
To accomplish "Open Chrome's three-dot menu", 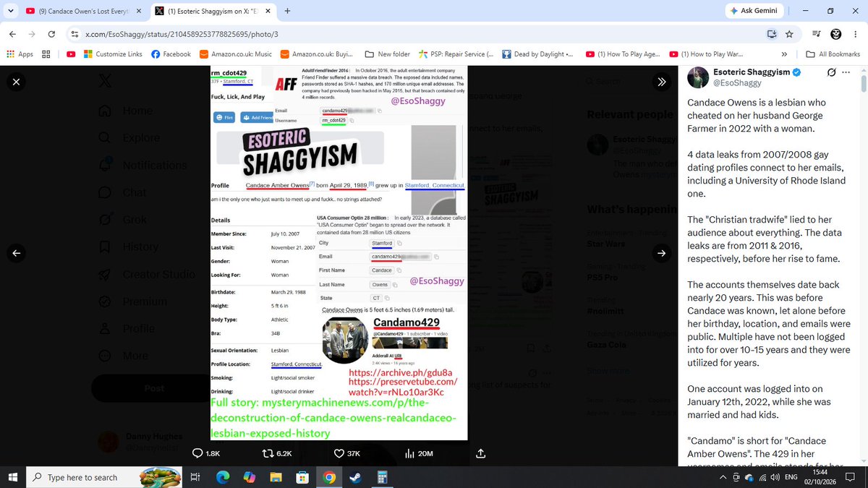I will coord(855,34).
